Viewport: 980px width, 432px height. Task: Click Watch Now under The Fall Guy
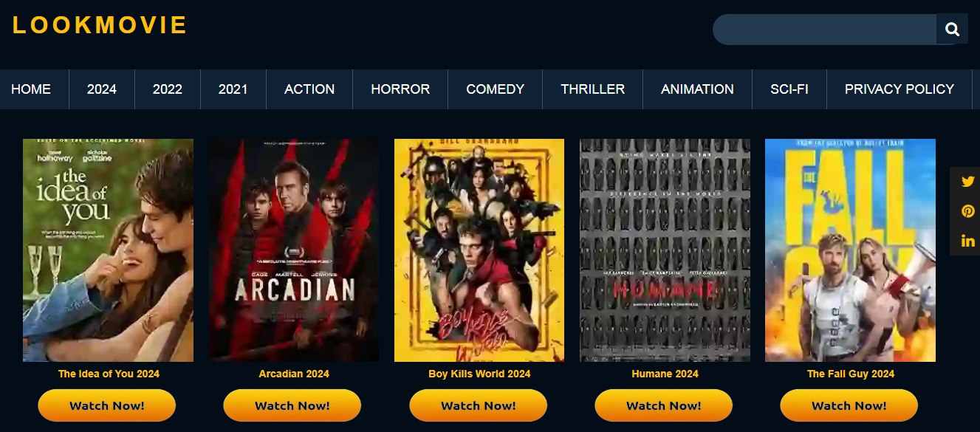click(x=849, y=405)
